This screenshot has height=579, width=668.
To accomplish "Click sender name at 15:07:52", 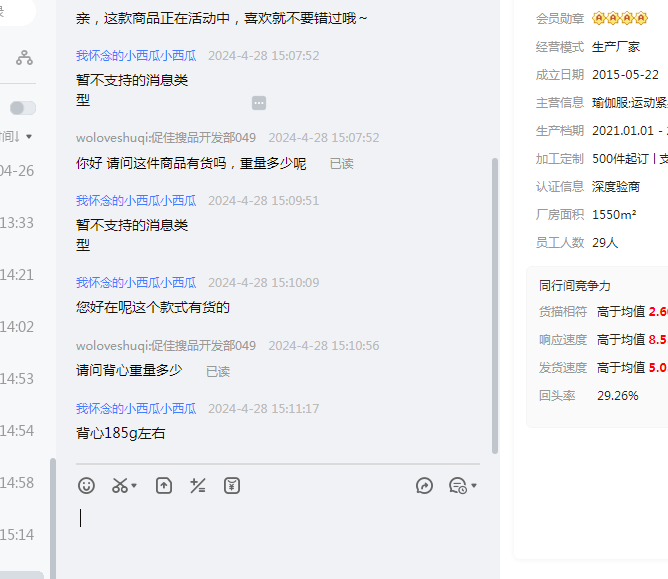I will click(x=136, y=56).
